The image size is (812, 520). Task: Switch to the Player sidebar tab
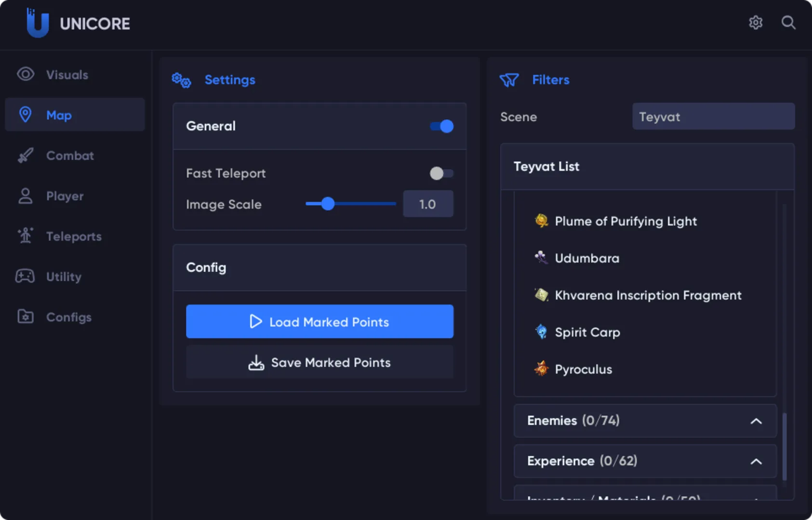[x=64, y=196]
